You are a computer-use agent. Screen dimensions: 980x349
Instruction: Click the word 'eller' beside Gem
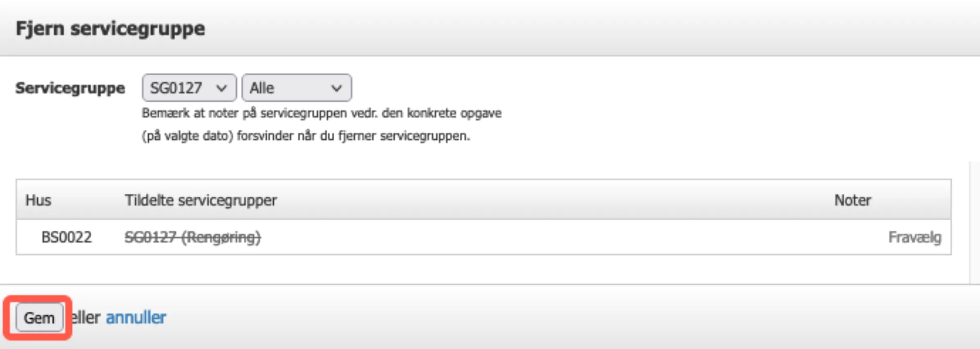coord(86,317)
